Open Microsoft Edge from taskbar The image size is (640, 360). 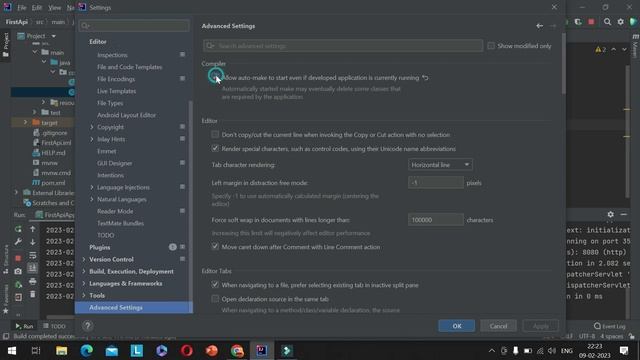pyautogui.click(x=87, y=351)
